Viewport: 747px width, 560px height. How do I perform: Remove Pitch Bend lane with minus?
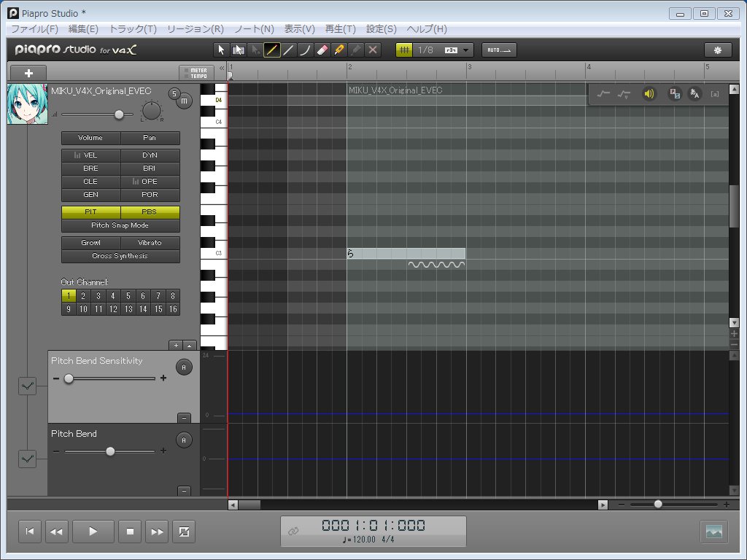[x=184, y=491]
